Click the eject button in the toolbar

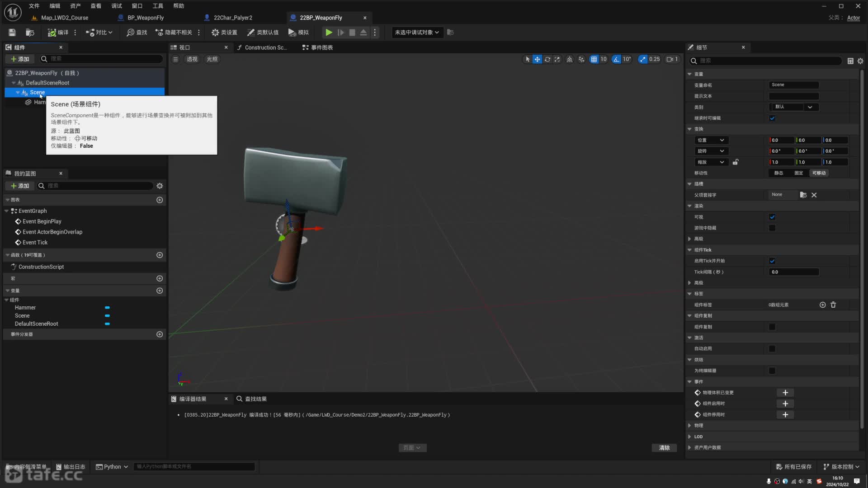363,33
